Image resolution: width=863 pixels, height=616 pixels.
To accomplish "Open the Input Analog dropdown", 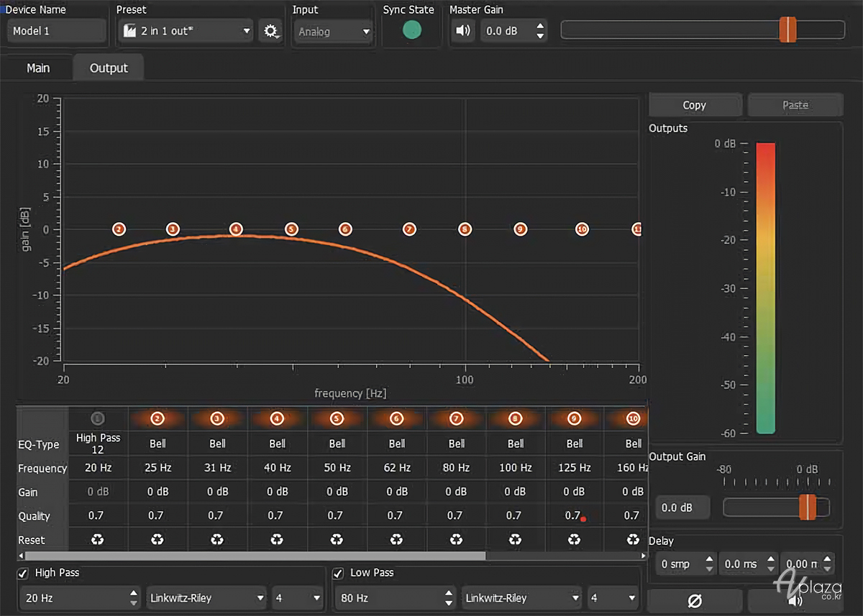I will point(334,32).
